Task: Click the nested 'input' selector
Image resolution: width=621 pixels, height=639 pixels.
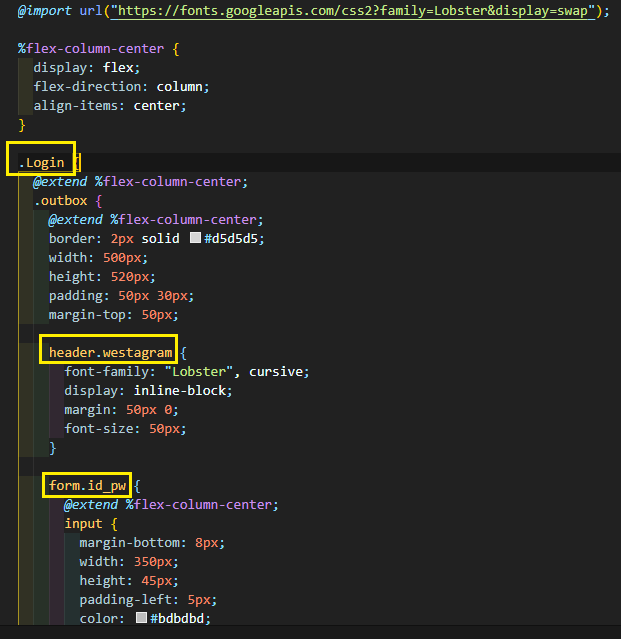Action: click(84, 524)
